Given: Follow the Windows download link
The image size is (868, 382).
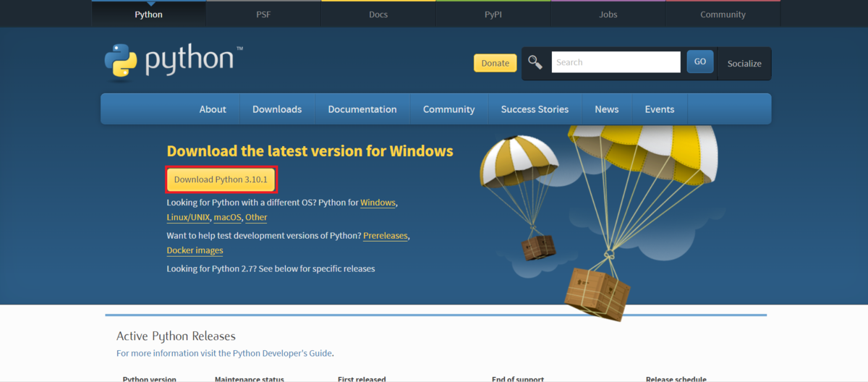Looking at the screenshot, I should (378, 203).
